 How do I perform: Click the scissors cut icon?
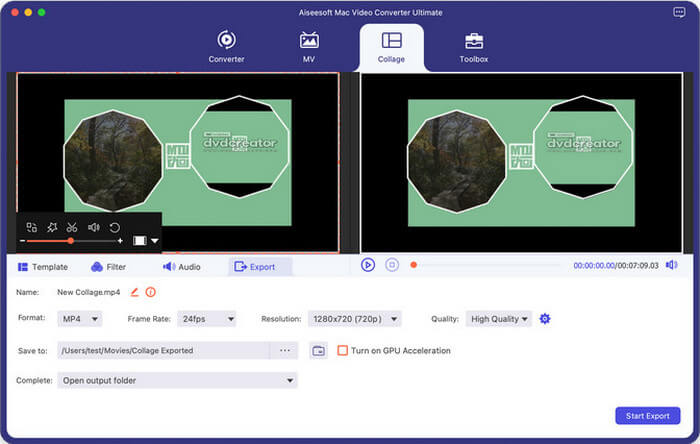72,228
